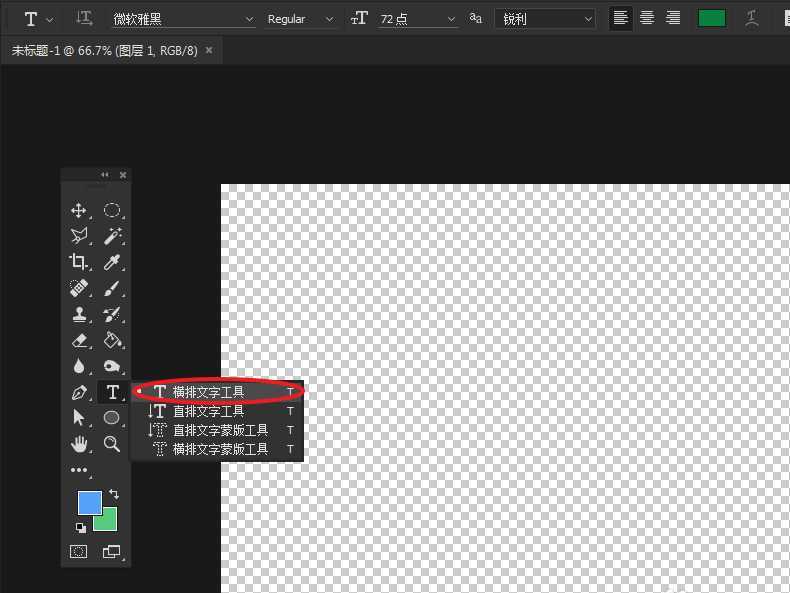Pick the Hand tool
Image resolution: width=790 pixels, height=593 pixels.
coord(79,443)
